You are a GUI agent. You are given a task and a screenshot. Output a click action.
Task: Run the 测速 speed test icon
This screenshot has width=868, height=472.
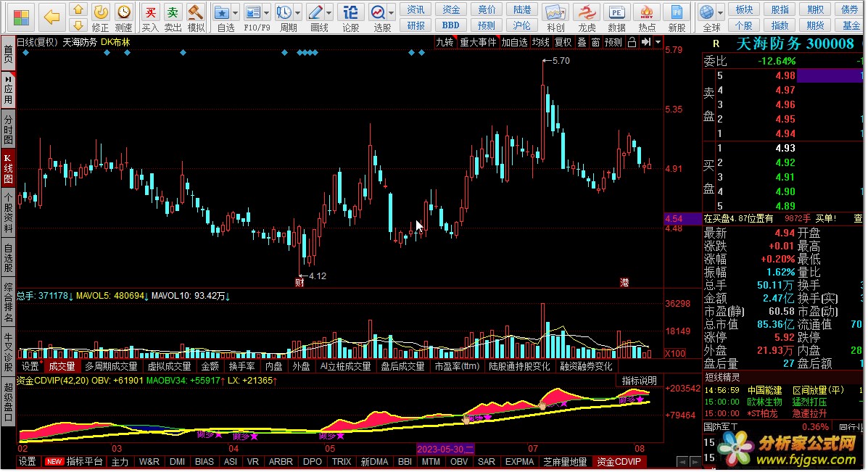pyautogui.click(x=123, y=17)
